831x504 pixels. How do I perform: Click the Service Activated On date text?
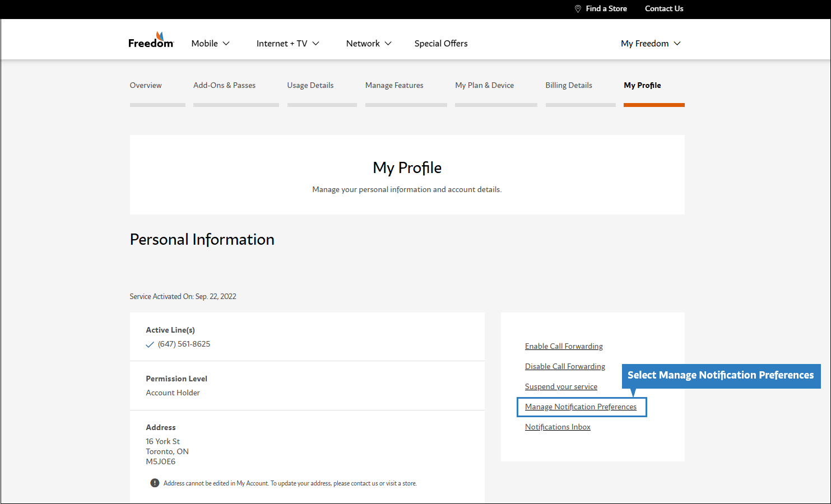tap(183, 296)
